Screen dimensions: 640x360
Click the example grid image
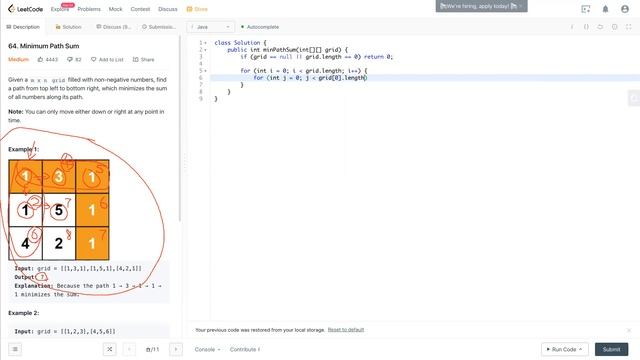[x=59, y=210]
